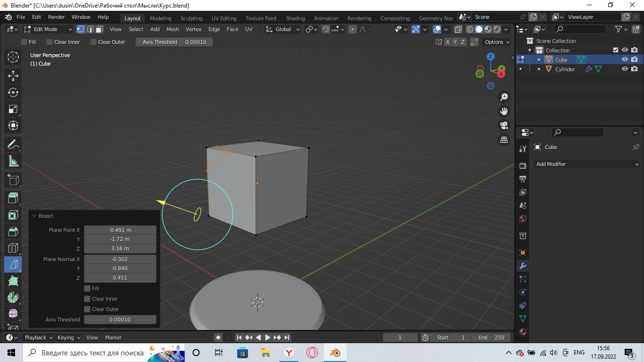Hide the Cylinder object in the outliner
Image resolution: width=644 pixels, height=362 pixels.
(x=625, y=69)
